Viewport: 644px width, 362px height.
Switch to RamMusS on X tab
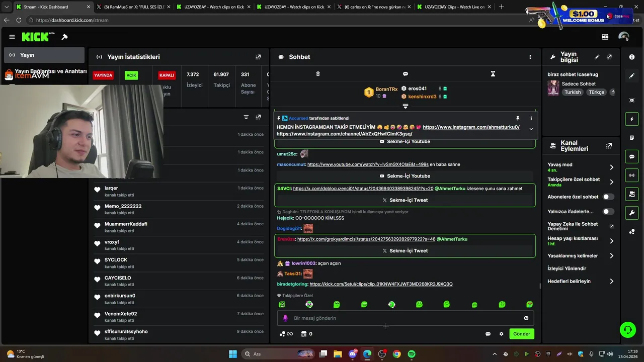click(133, 7)
